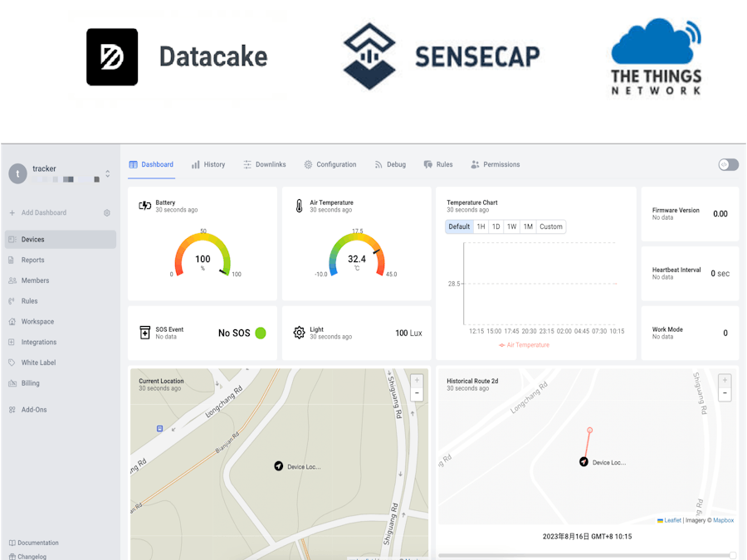Zoom in on the Current Location map
This screenshot has width=747, height=560.
[417, 380]
